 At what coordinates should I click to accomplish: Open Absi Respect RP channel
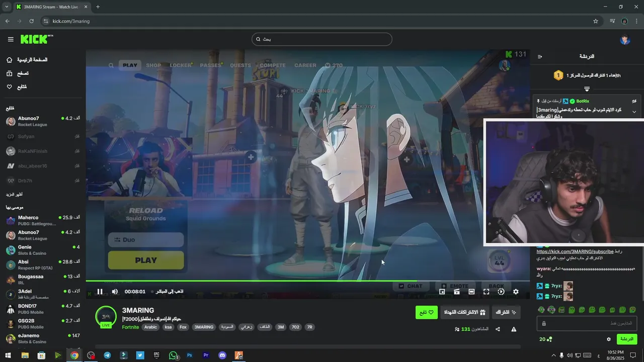coord(43,264)
